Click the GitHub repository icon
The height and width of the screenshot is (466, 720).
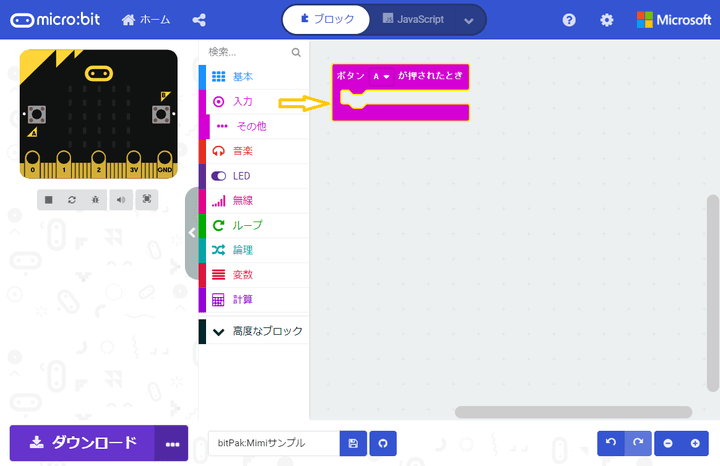pyautogui.click(x=383, y=444)
